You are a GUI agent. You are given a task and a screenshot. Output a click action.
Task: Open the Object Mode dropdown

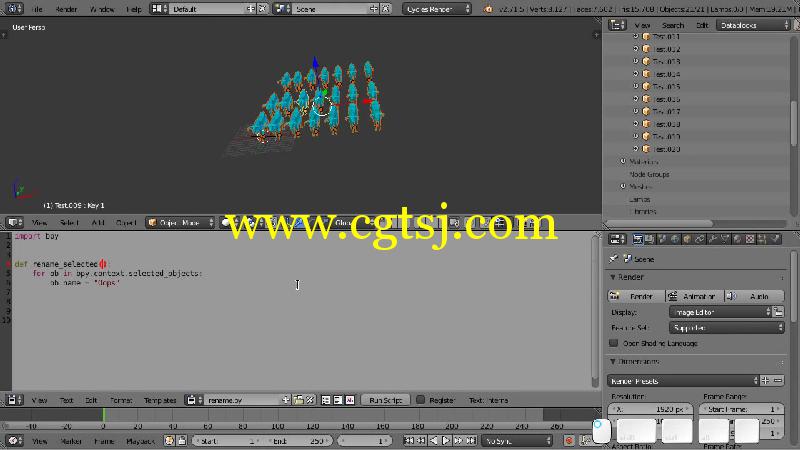pos(181,222)
